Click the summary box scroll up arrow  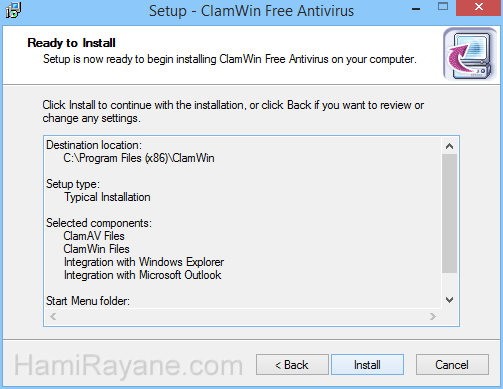pos(449,146)
